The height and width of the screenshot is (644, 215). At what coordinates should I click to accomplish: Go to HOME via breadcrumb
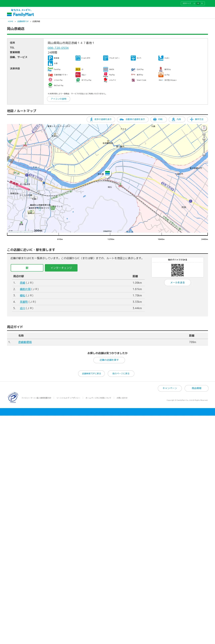click(x=11, y=22)
